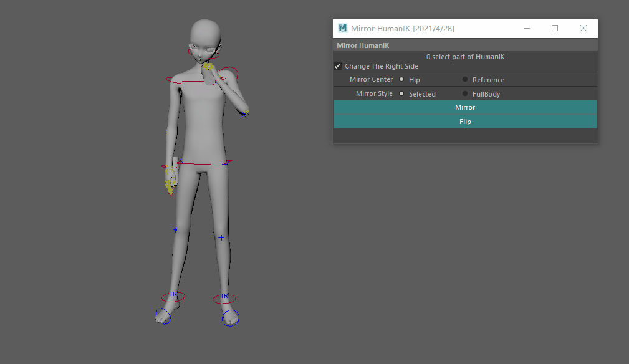The height and width of the screenshot is (364, 629).
Task: Select yellow finger controls on the lowered hand
Action: tap(169, 185)
